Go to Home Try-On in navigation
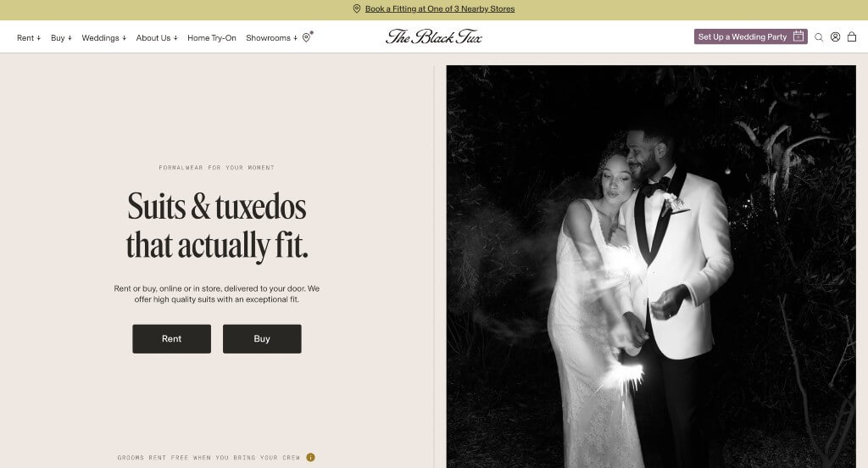The image size is (868, 468). point(212,38)
